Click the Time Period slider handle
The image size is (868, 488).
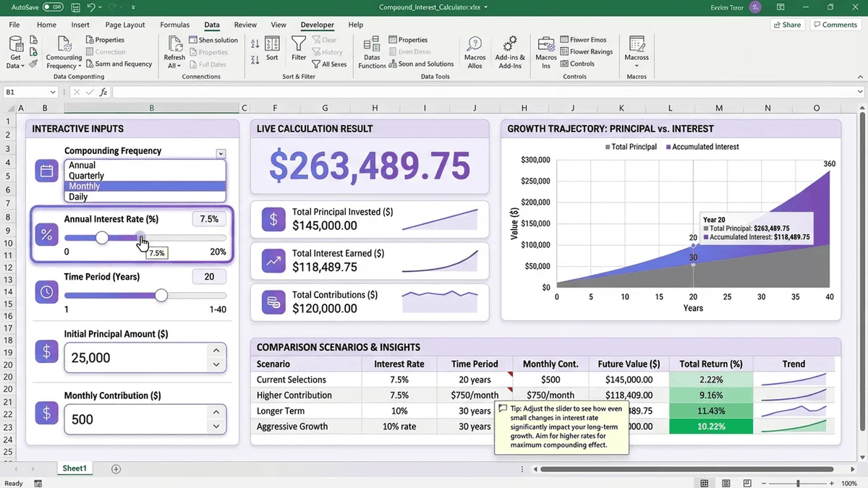pos(161,295)
